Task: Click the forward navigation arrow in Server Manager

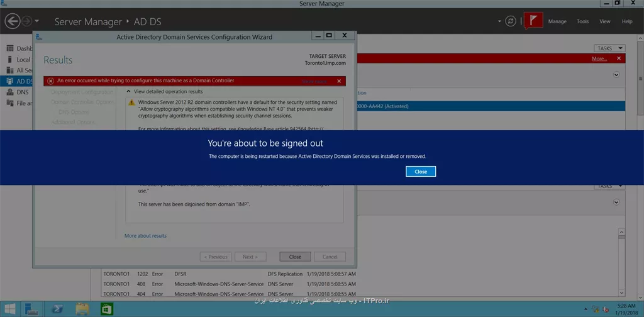Action: coord(26,21)
